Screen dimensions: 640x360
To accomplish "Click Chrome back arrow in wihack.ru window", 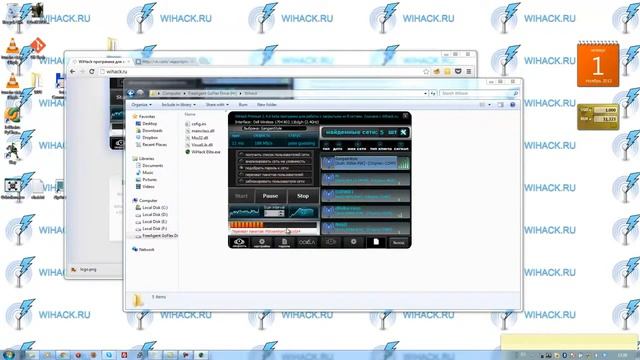I will pos(73,71).
